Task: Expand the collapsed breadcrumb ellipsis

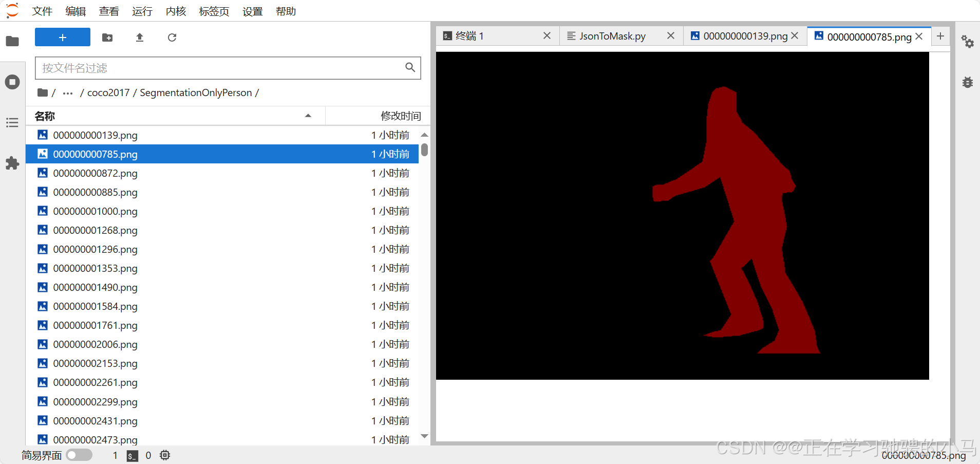Action: (68, 93)
